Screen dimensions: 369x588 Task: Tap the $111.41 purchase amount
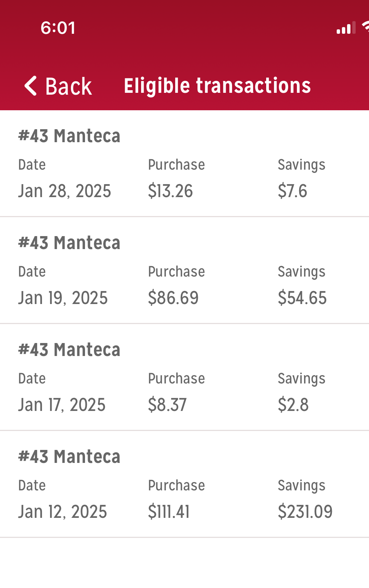point(169,512)
